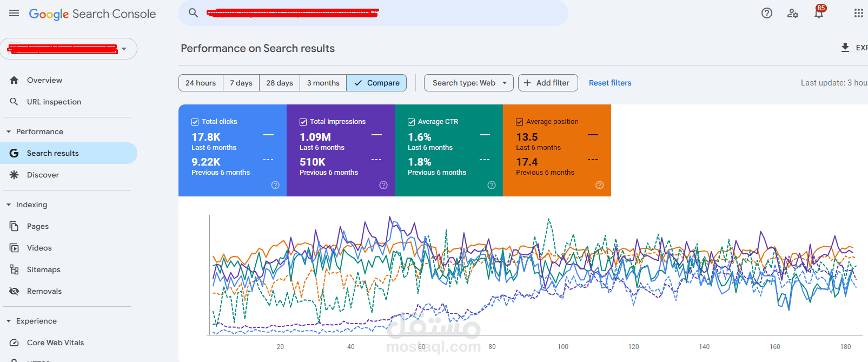868x362 pixels.
Task: Select the 28 days date range
Action: [280, 83]
